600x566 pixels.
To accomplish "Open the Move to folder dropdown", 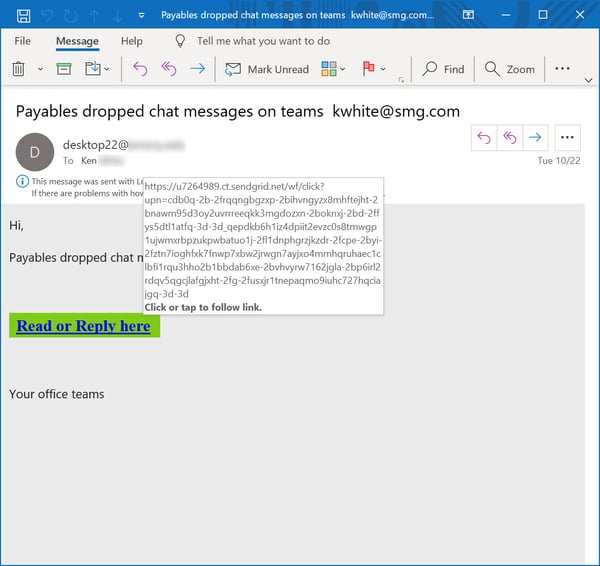I will pos(98,69).
